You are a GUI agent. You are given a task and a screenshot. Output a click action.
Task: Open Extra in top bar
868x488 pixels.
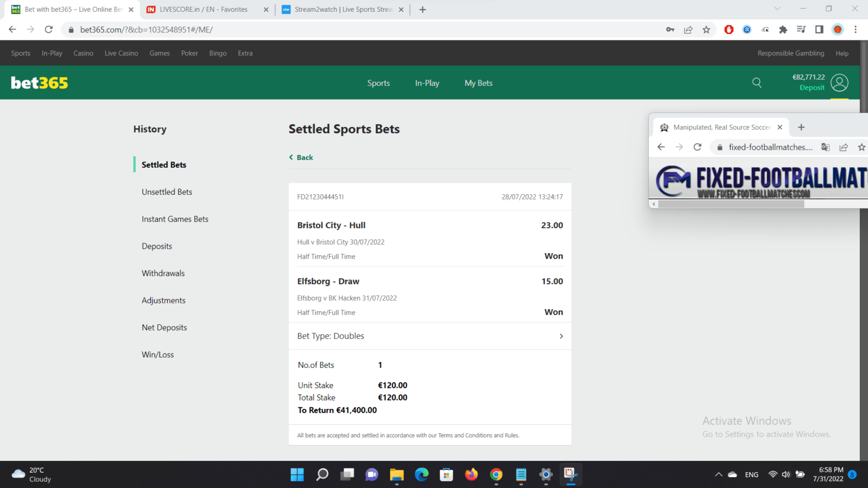click(245, 53)
